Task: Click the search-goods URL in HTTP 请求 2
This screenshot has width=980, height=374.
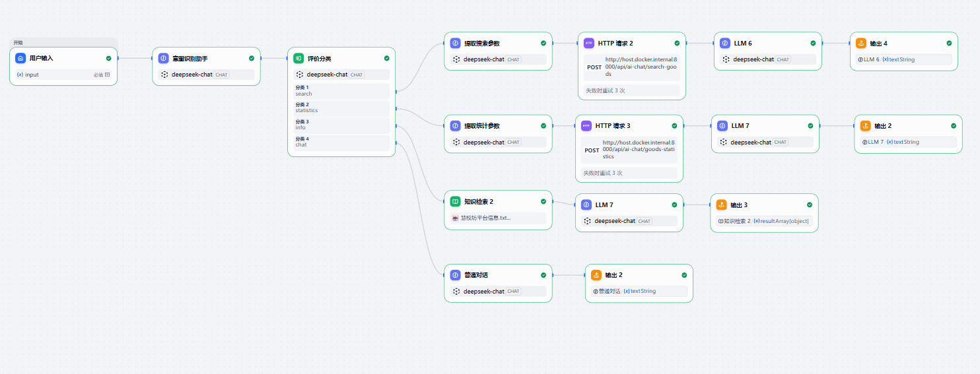Action: point(641,67)
